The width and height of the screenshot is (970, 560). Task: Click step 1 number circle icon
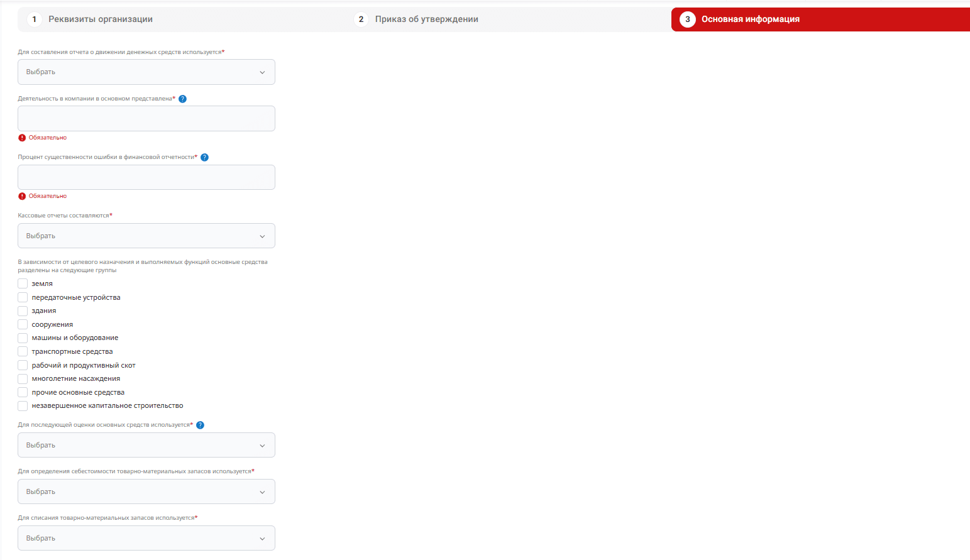(x=34, y=19)
